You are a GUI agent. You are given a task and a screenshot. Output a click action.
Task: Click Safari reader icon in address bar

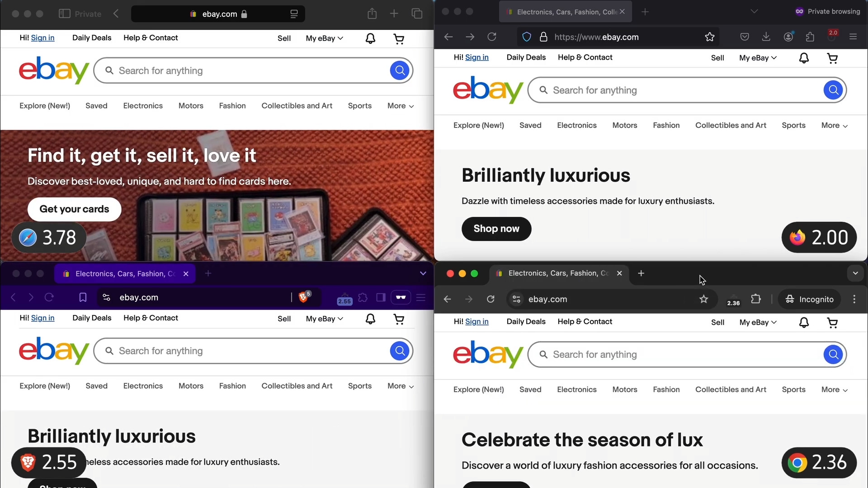(x=294, y=14)
